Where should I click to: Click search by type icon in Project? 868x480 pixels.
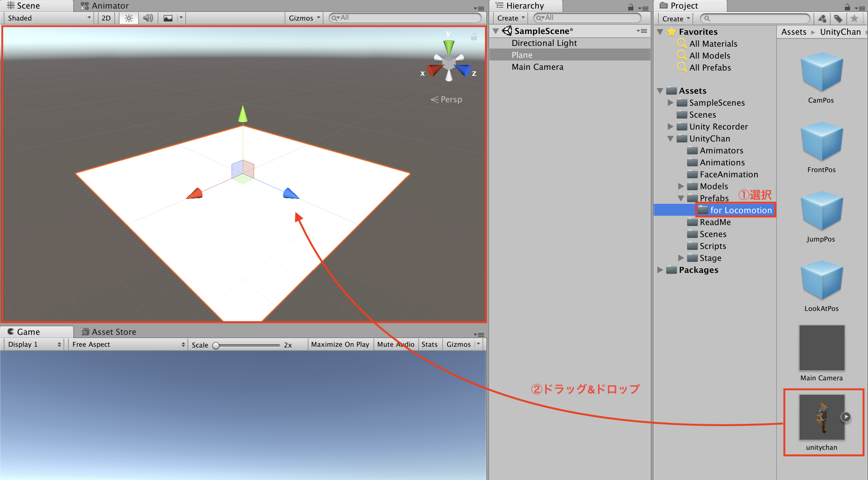point(822,19)
